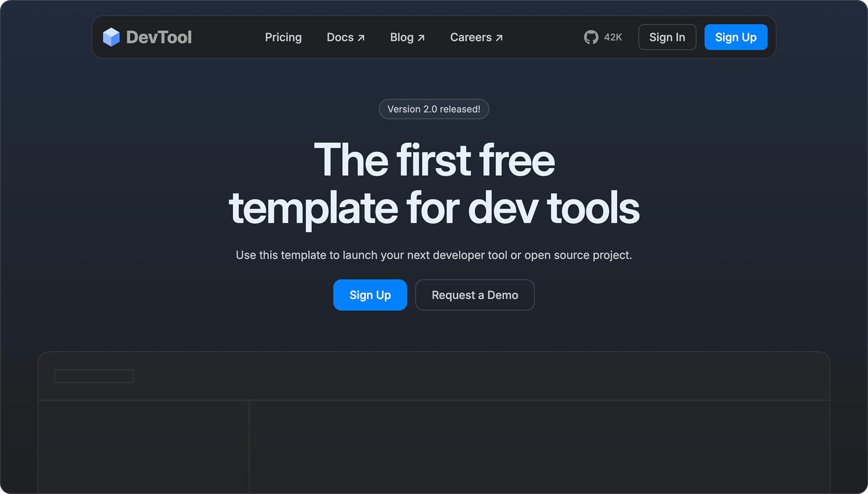The image size is (868, 494).
Task: Click Sign Up in the navigation bar
Action: 736,37
